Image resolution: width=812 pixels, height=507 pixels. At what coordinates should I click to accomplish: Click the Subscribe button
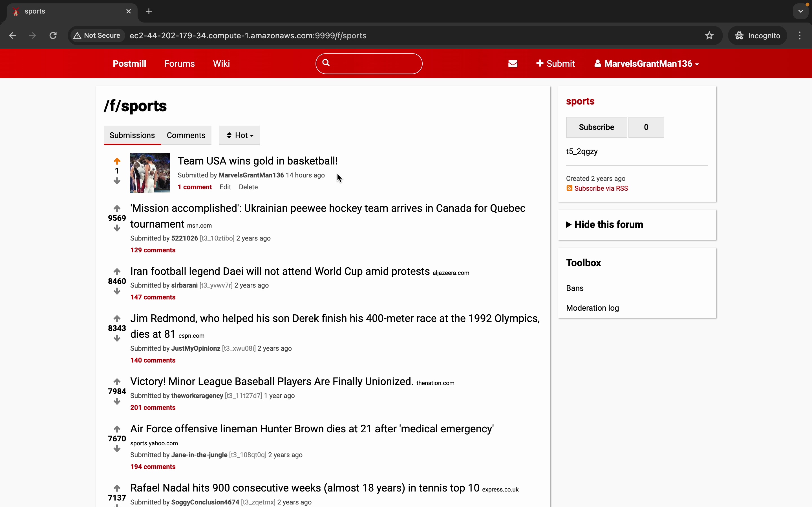point(596,127)
